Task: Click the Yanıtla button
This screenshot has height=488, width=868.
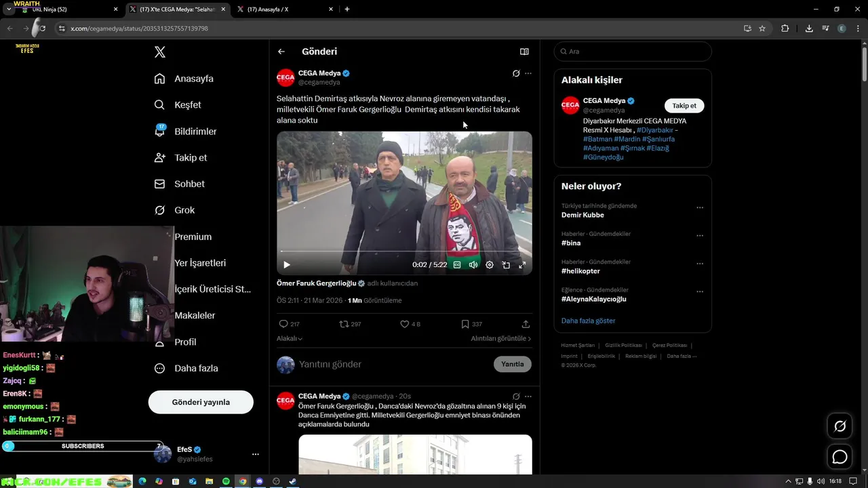Action: 513,364
